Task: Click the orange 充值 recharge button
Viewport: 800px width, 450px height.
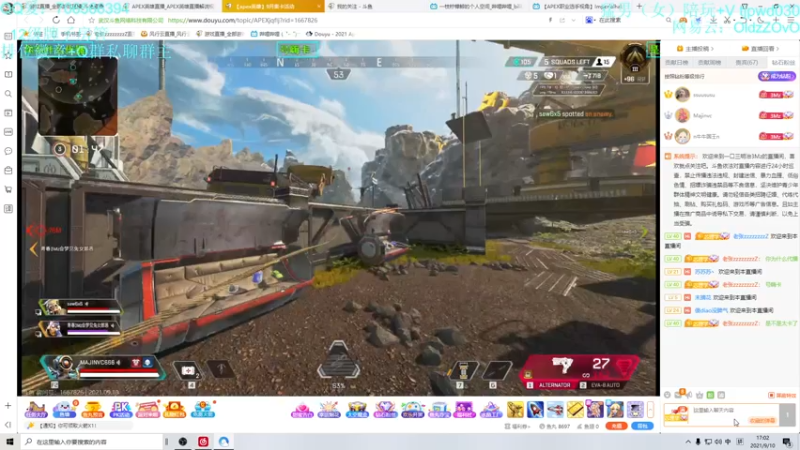Action: (616, 426)
